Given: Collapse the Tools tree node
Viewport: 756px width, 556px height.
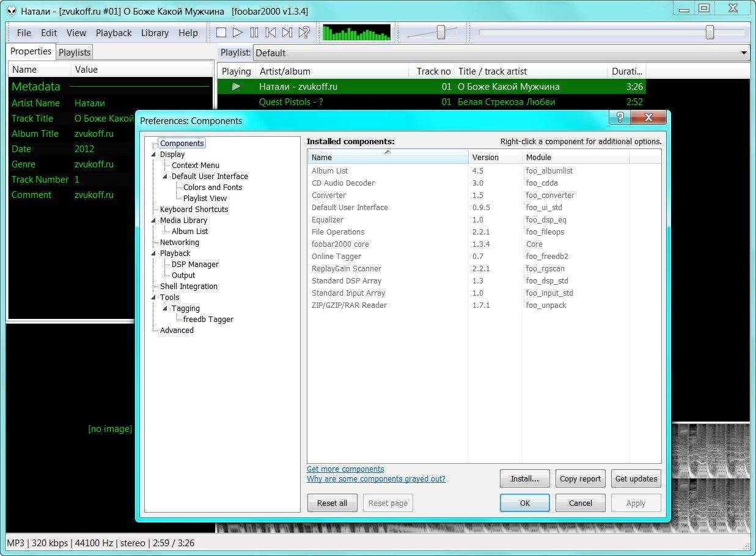Looking at the screenshot, I should tap(153, 298).
